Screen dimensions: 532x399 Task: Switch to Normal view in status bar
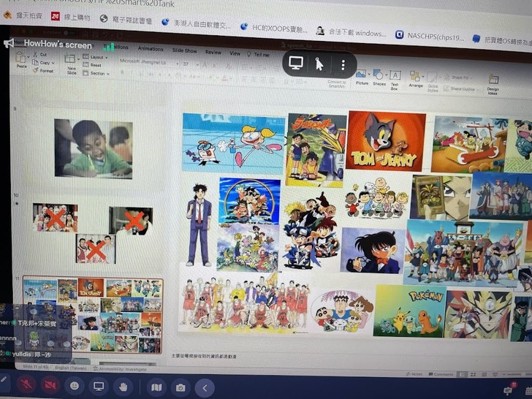click(x=463, y=374)
